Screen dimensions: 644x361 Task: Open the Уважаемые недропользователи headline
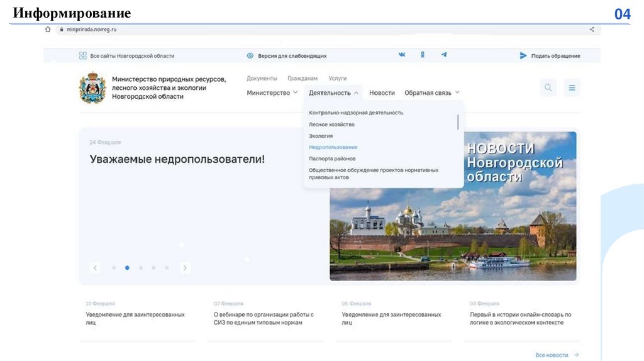click(x=177, y=159)
